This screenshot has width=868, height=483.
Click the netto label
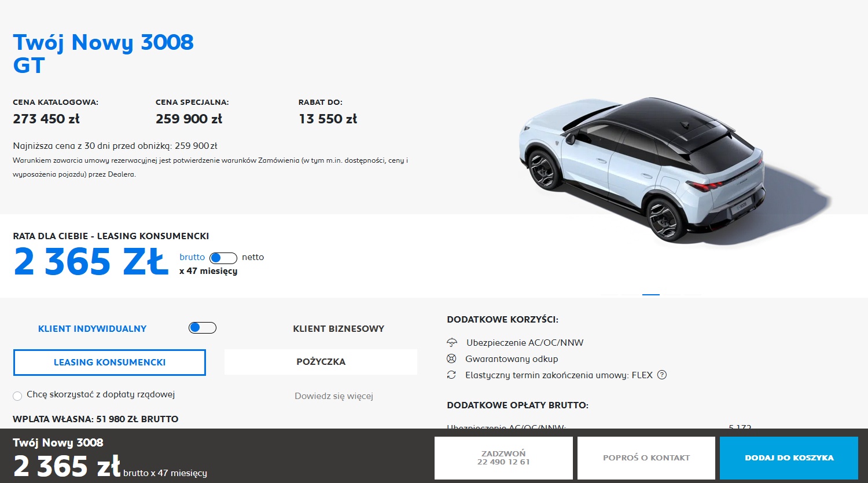click(x=253, y=257)
